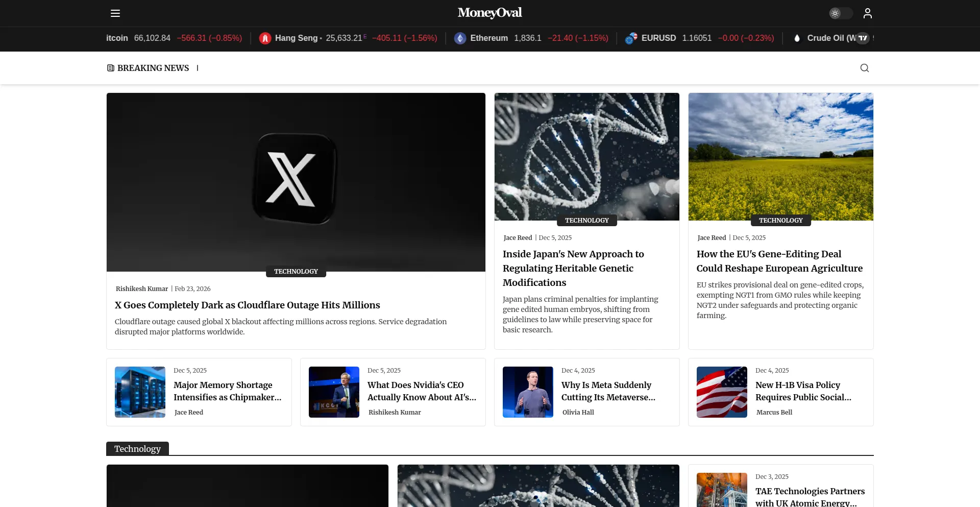Select the Hang Seng ticker name

[x=296, y=38]
